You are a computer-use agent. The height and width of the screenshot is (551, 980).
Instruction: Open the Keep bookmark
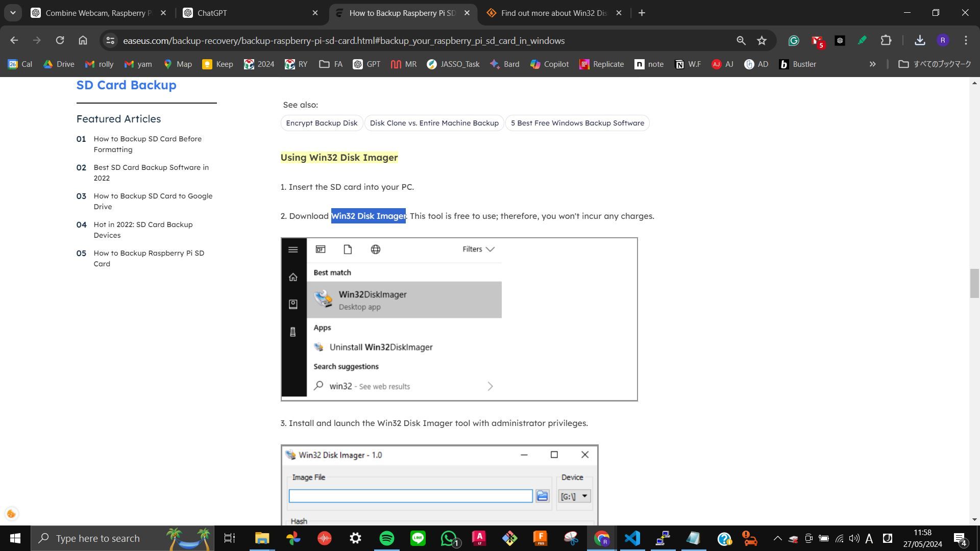[x=218, y=64]
